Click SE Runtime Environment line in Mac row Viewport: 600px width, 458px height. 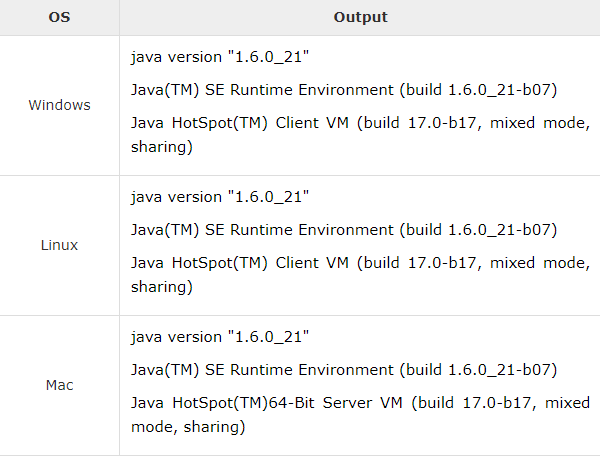coord(344,370)
